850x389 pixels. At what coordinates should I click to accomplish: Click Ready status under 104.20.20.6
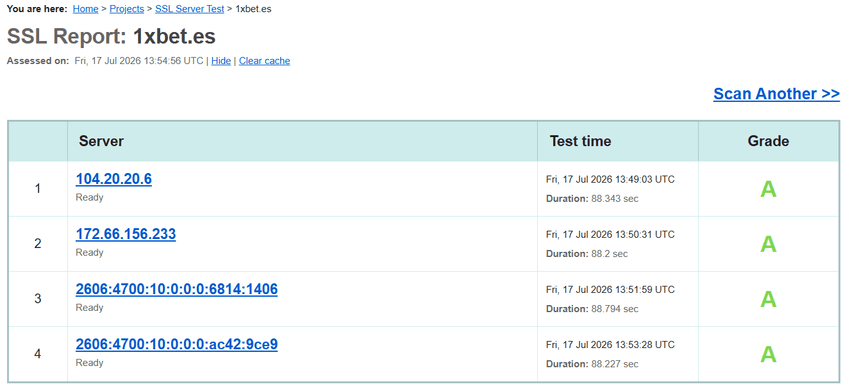pos(89,198)
